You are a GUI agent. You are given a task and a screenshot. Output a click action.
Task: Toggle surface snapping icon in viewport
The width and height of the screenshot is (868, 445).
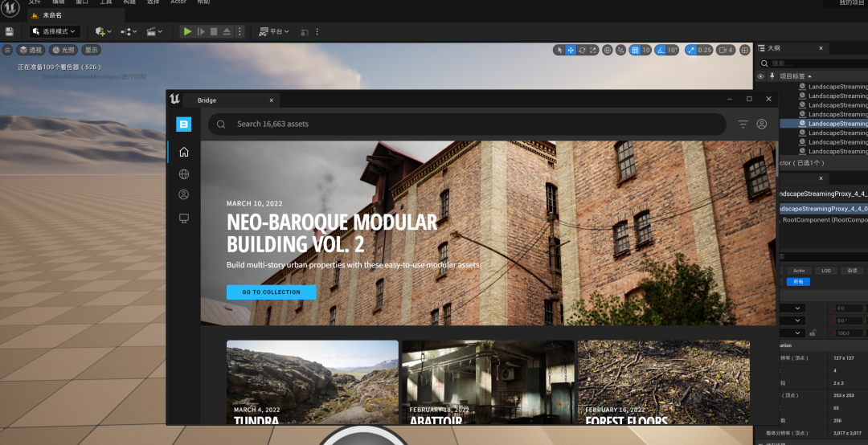pos(620,50)
